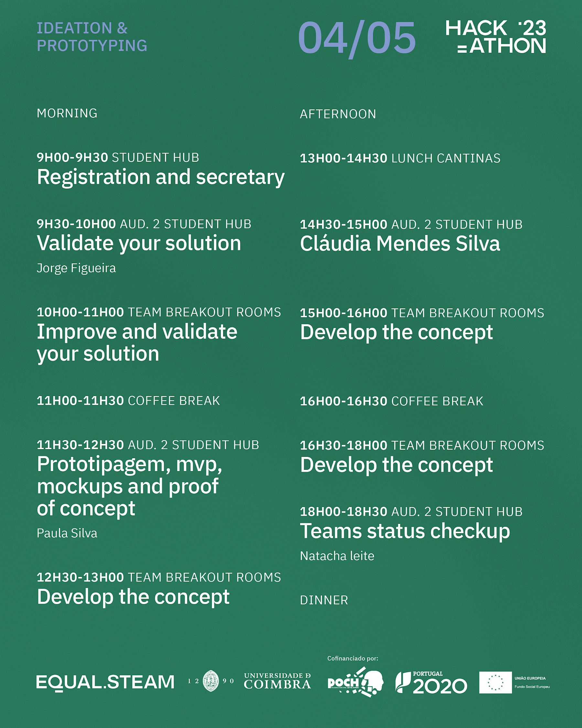Click the Universidade de Coimbra wordmark

(277, 681)
